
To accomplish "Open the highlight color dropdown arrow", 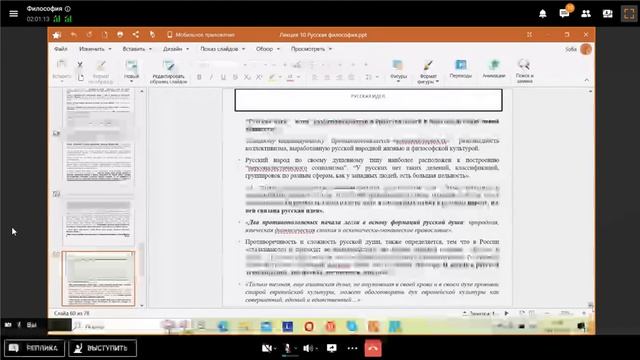I will (280, 77).
